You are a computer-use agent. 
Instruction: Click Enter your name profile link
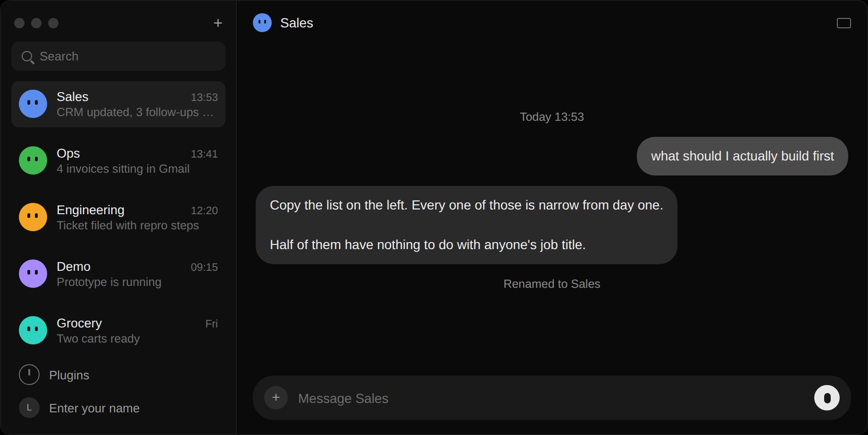(94, 408)
